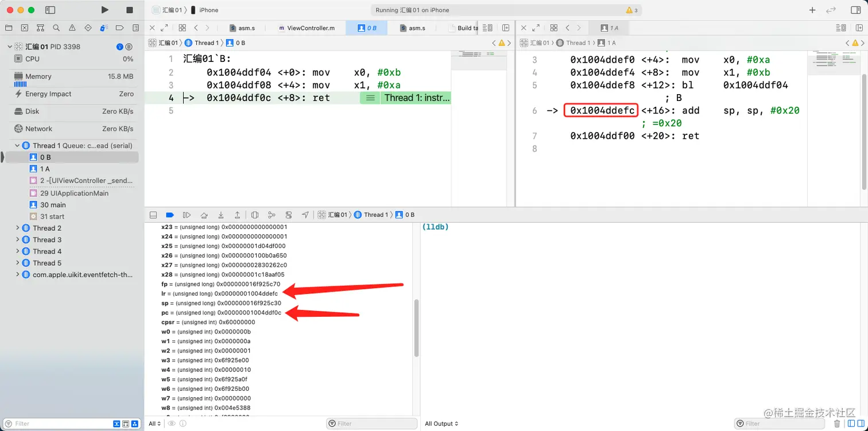Deactivate breakpoints in debug bar
This screenshot has width=868, height=431.
tap(170, 215)
